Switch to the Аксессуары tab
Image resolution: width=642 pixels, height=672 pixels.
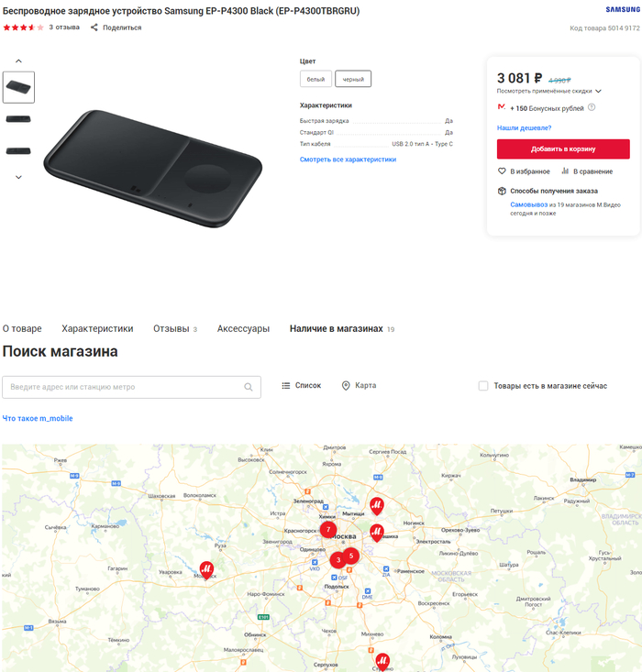click(243, 329)
